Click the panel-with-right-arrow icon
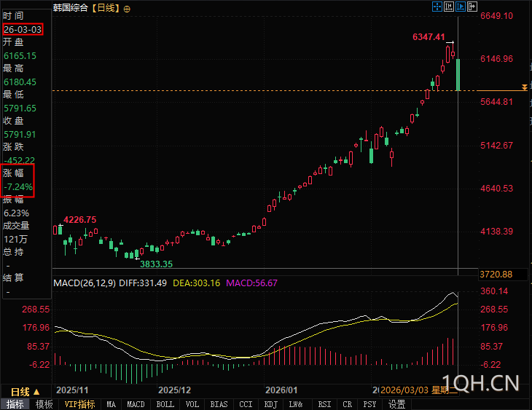 click(x=472, y=7)
